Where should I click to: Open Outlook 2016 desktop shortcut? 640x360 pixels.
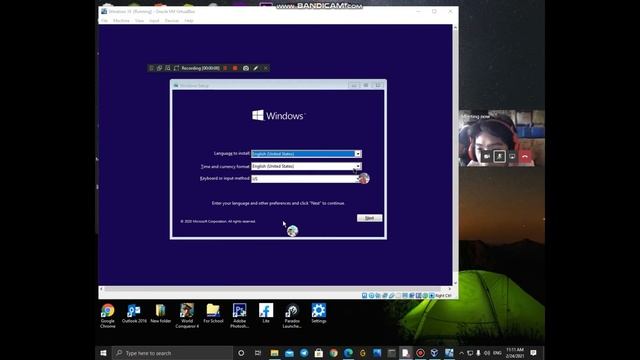[x=134, y=314]
